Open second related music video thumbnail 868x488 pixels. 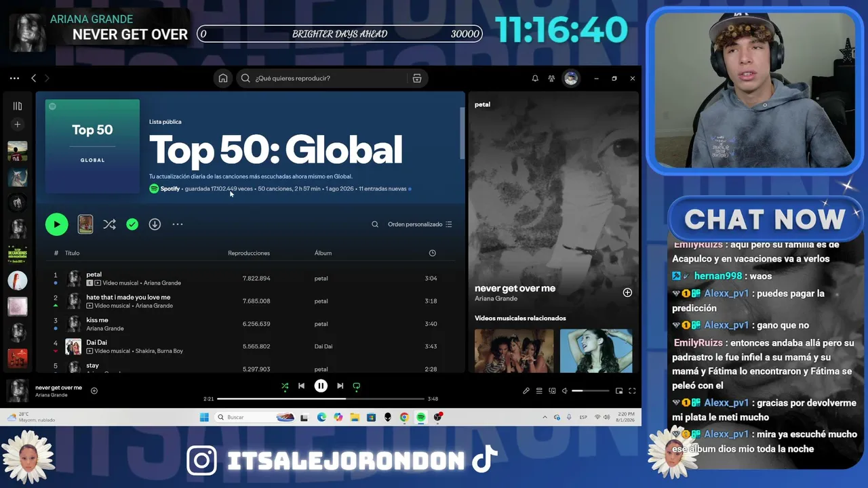pyautogui.click(x=596, y=351)
